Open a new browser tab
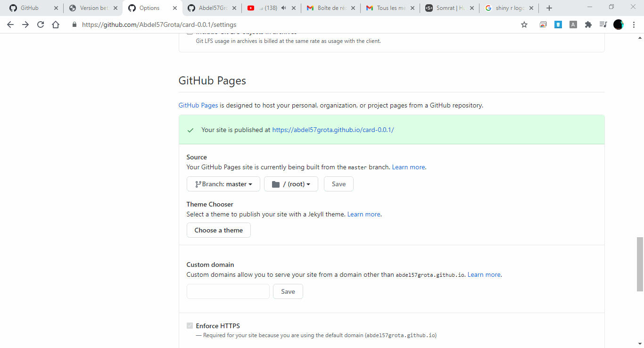The image size is (644, 348). pos(549,8)
